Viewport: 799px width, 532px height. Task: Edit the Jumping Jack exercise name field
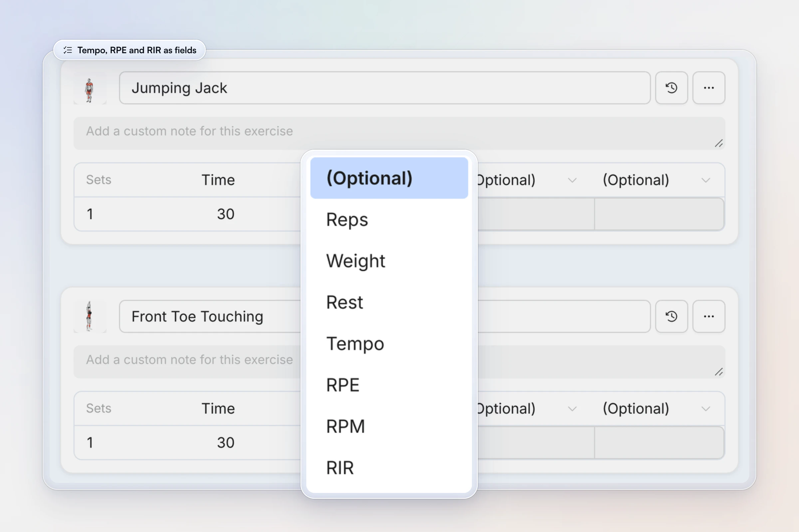[x=385, y=88]
